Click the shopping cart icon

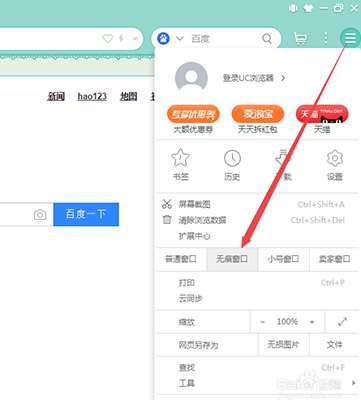tap(301, 39)
